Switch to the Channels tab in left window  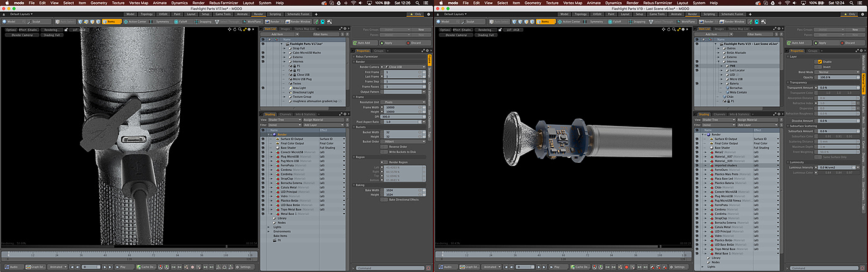[286, 114]
